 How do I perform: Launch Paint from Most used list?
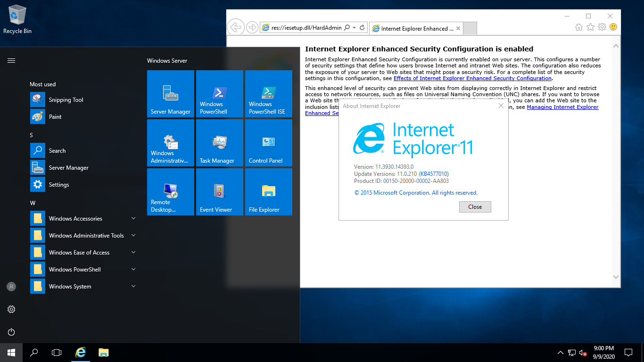coord(83,117)
